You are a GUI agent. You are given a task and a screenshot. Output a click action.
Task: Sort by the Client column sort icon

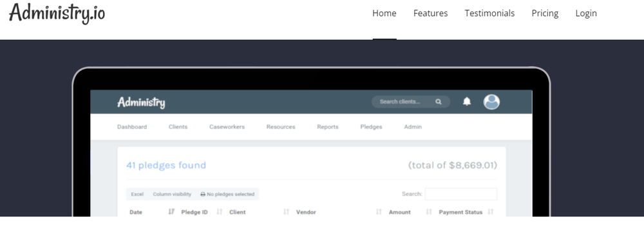click(287, 212)
